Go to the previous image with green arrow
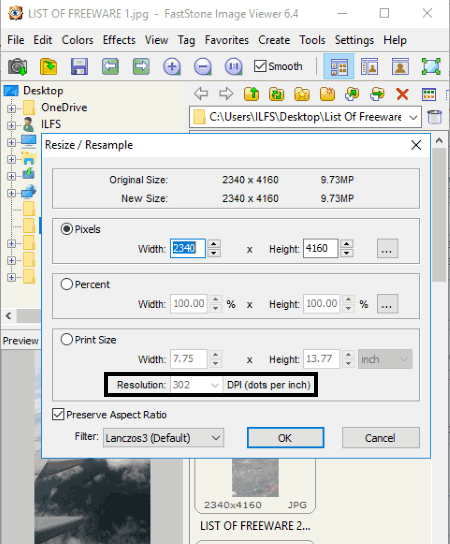Image resolution: width=450 pixels, height=544 pixels. (x=110, y=66)
